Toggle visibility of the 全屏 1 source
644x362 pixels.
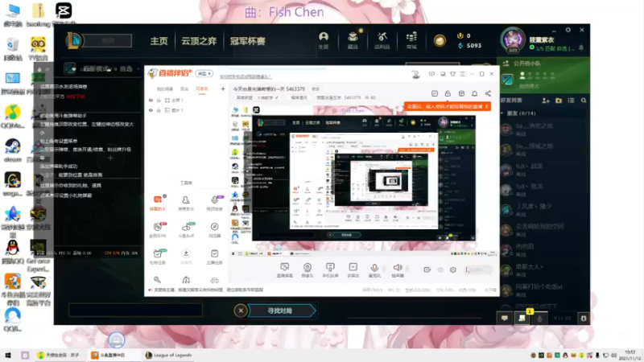click(x=151, y=100)
